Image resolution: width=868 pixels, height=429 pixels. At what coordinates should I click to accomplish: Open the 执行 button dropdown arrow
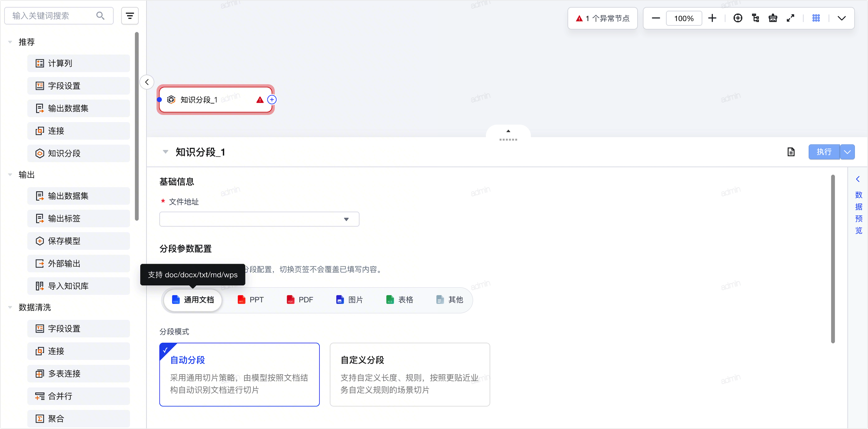[x=847, y=152]
